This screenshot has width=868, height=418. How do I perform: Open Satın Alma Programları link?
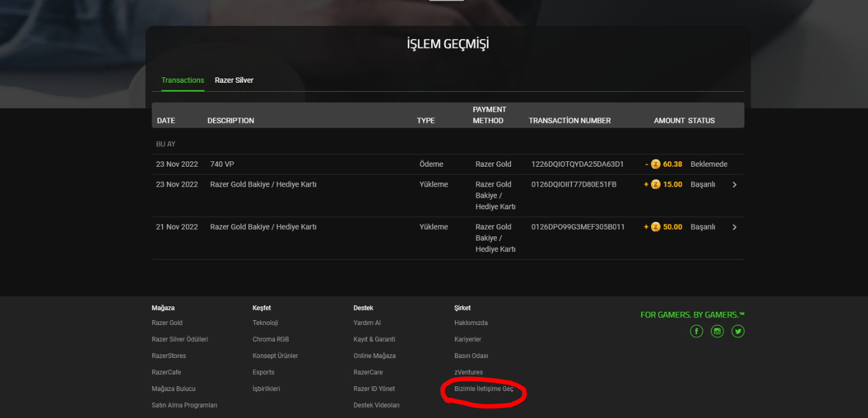[185, 405]
